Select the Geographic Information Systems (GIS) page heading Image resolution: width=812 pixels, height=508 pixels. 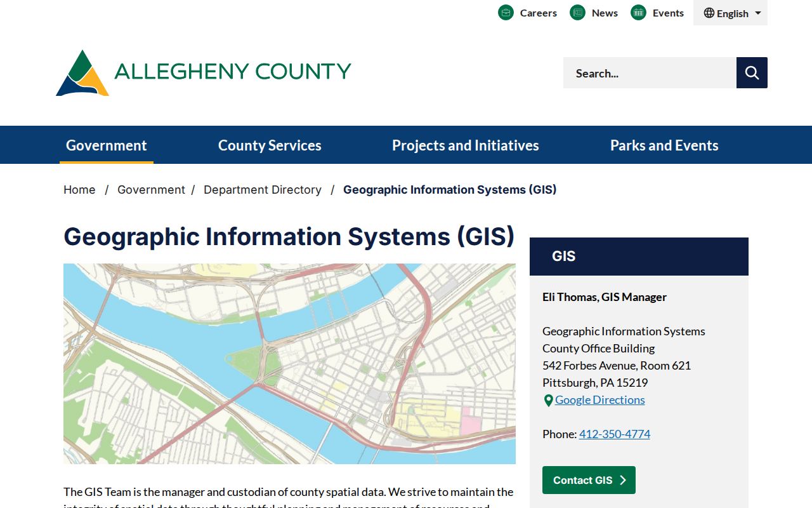289,236
